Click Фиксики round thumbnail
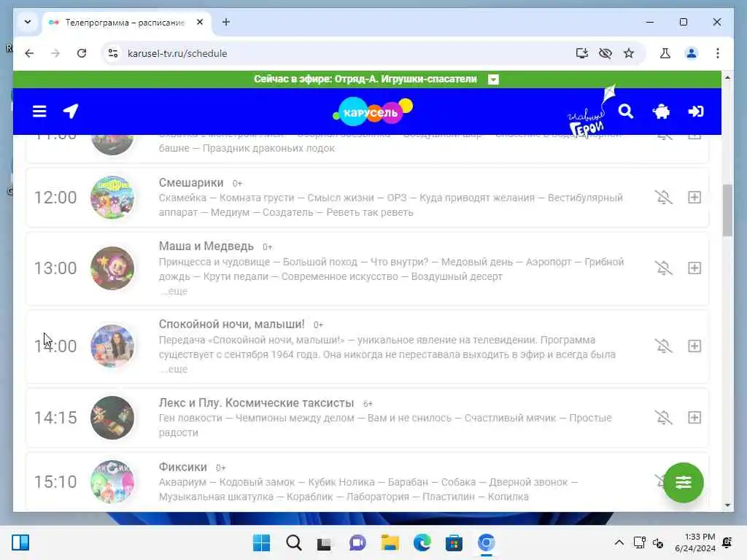This screenshot has width=747, height=560. 112,482
